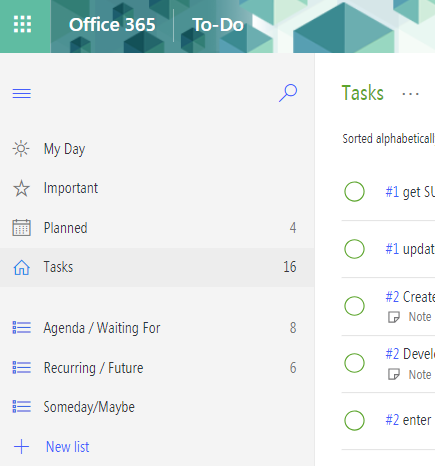Viewport: 435px width, 466px height.
Task: Click the #1 hashtag in 'updat' task
Action: (x=392, y=249)
